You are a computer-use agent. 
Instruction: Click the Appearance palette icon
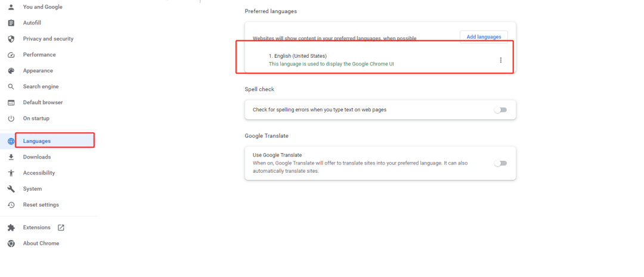tap(11, 70)
